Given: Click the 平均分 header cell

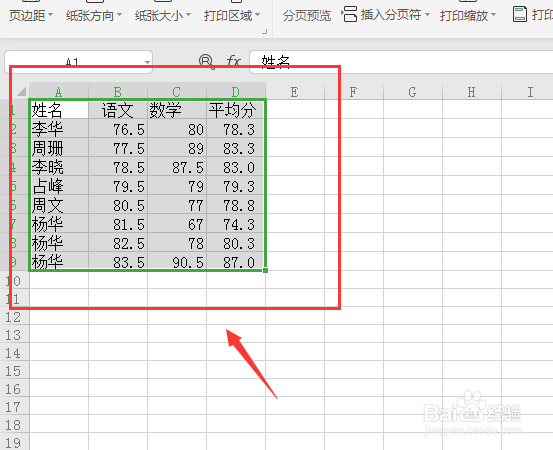Looking at the screenshot, I should 236,110.
